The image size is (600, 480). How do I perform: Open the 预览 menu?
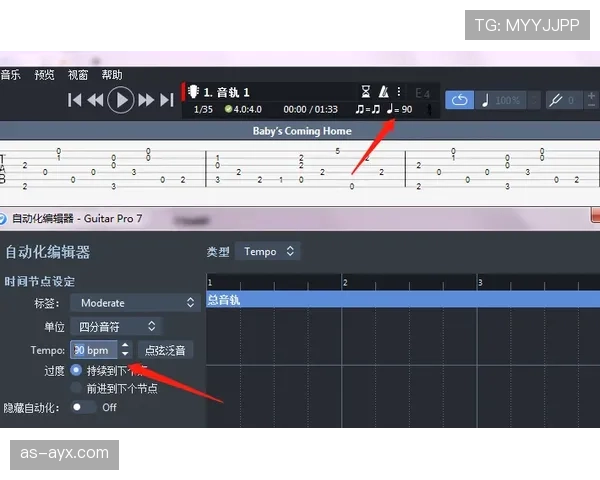[x=44, y=75]
